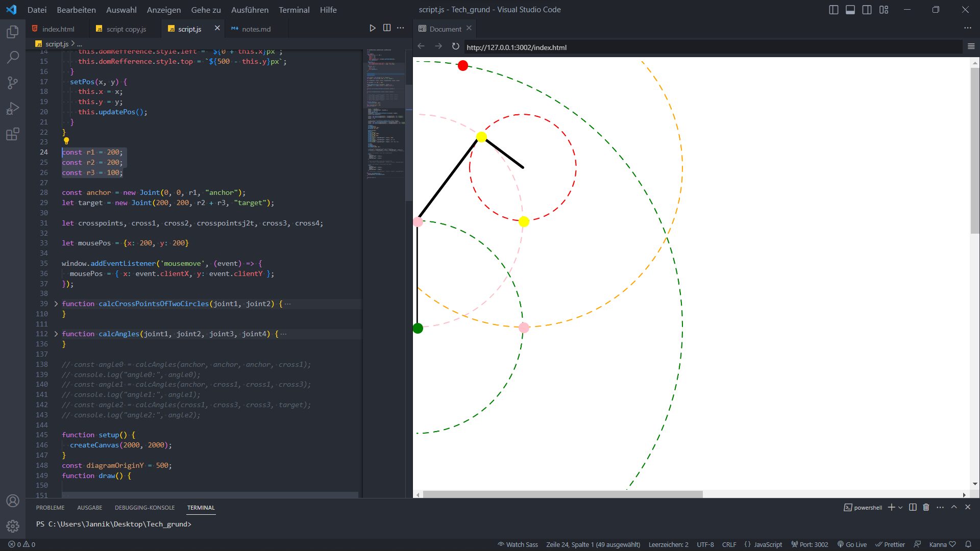This screenshot has height=551, width=980.
Task: Click the preview vertical scrollbar thumb
Action: pyautogui.click(x=974, y=151)
